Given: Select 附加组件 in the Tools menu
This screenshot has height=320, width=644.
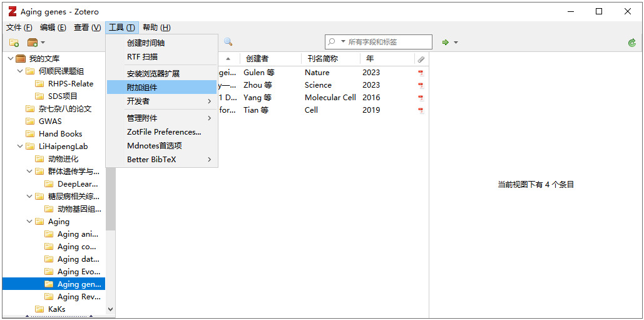Looking at the screenshot, I should point(162,87).
